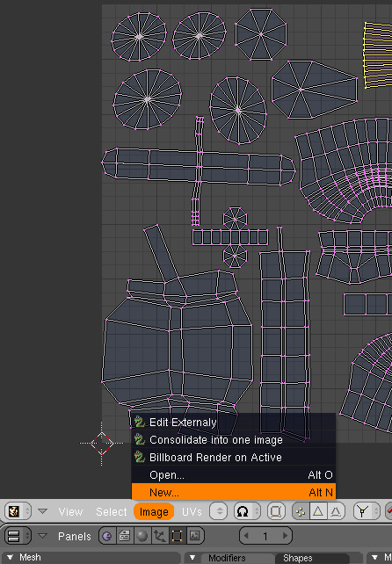Switch to the Shapes tab
This screenshot has width=392, height=564.
click(298, 558)
